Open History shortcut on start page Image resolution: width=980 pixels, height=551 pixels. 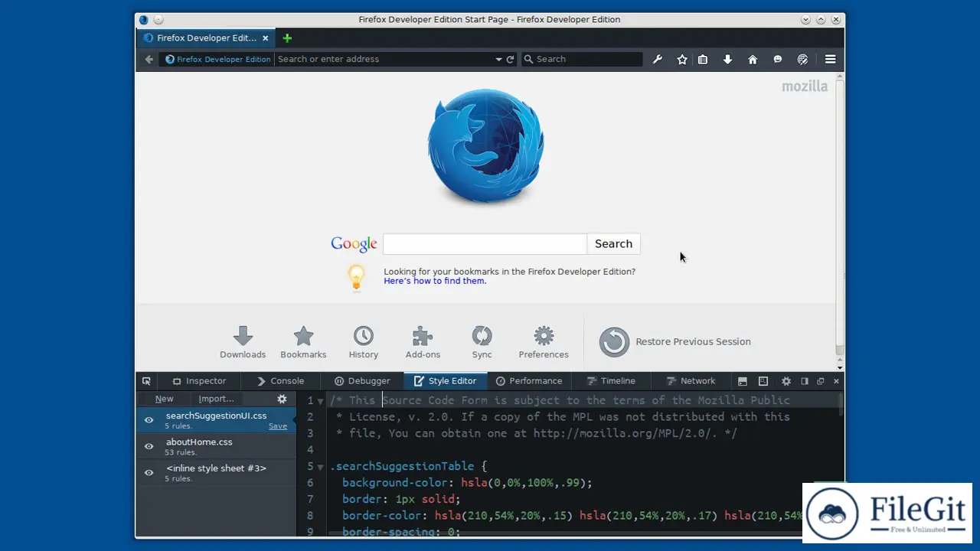pos(363,342)
